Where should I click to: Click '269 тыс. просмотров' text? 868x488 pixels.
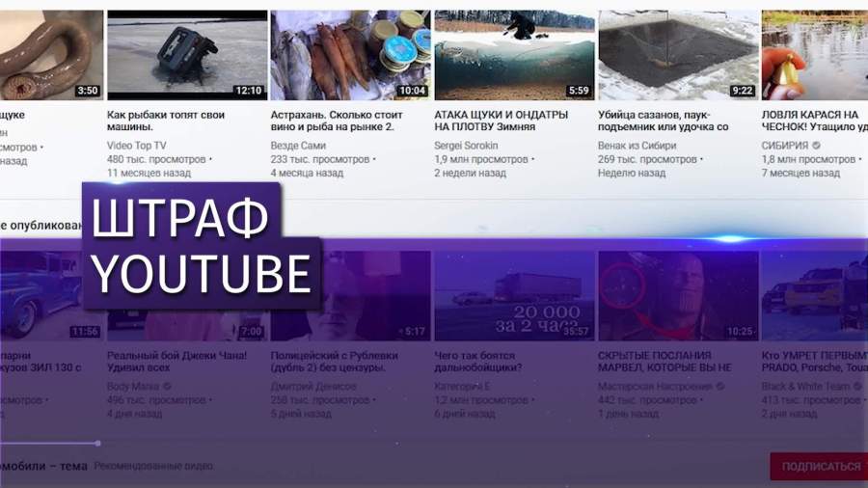pos(647,159)
